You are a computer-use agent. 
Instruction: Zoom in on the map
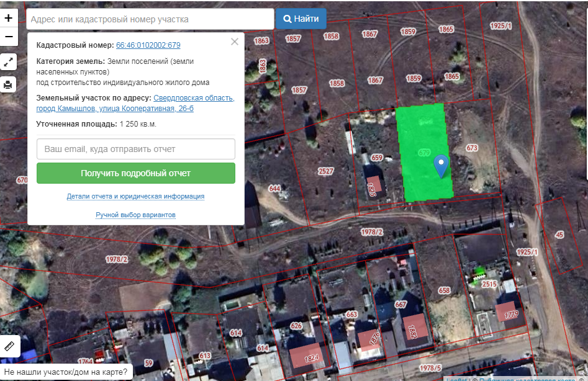pos(9,18)
